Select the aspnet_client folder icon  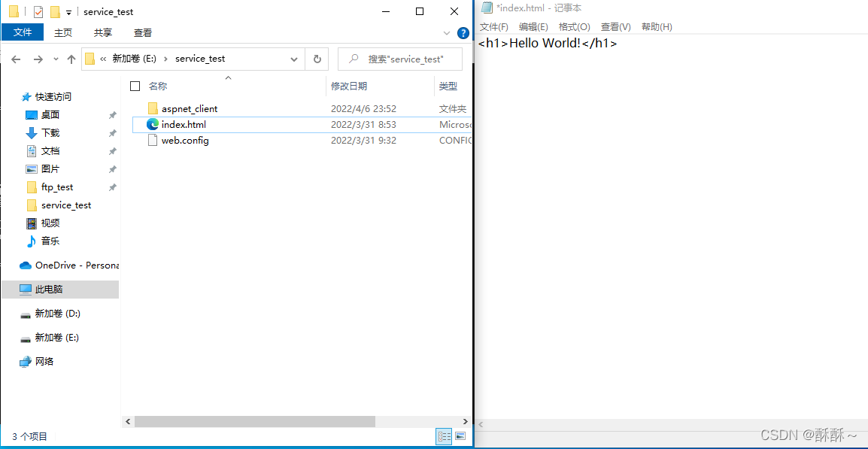coord(153,108)
